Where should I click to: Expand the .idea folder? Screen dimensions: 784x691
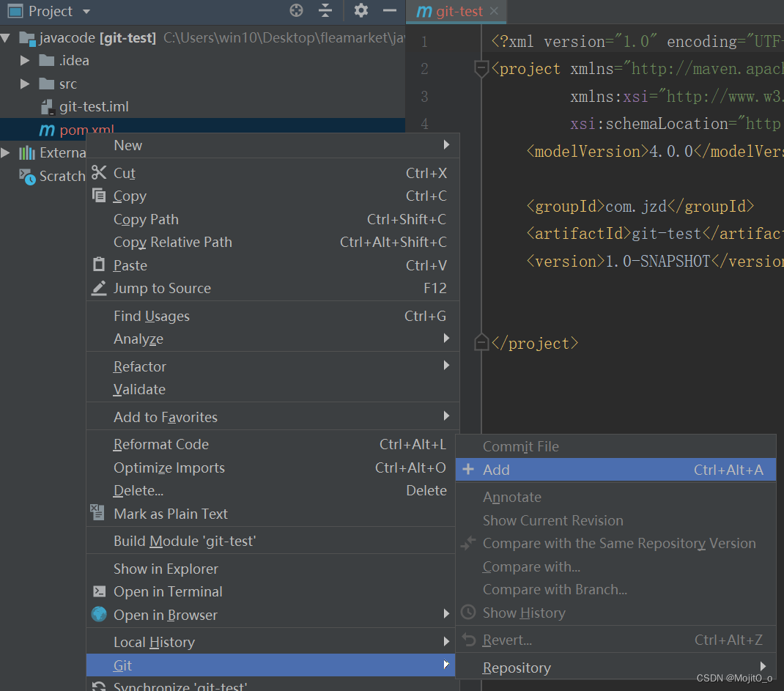[x=24, y=61]
